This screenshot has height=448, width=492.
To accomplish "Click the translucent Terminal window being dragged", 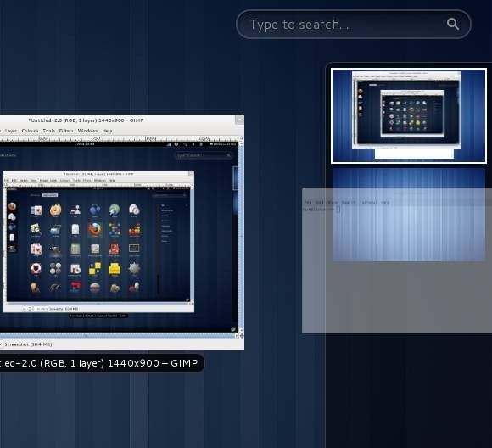I will click(x=397, y=260).
